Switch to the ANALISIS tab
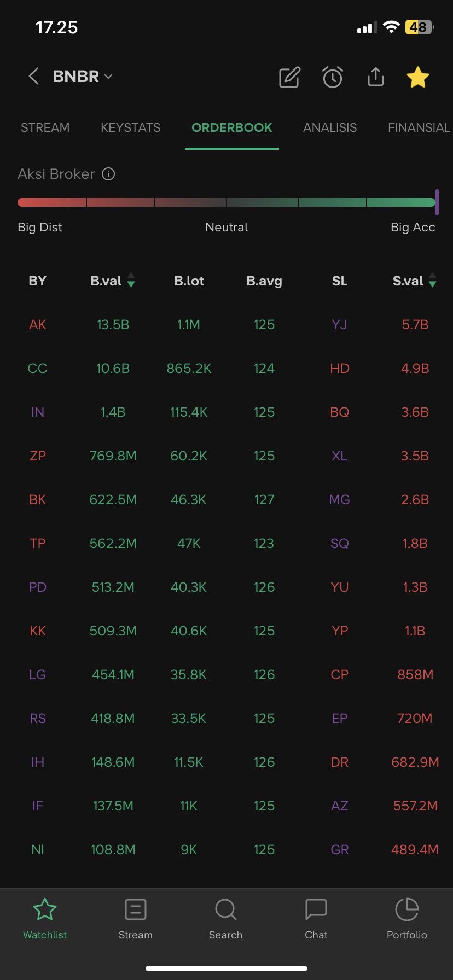Image resolution: width=453 pixels, height=980 pixels. coord(330,127)
